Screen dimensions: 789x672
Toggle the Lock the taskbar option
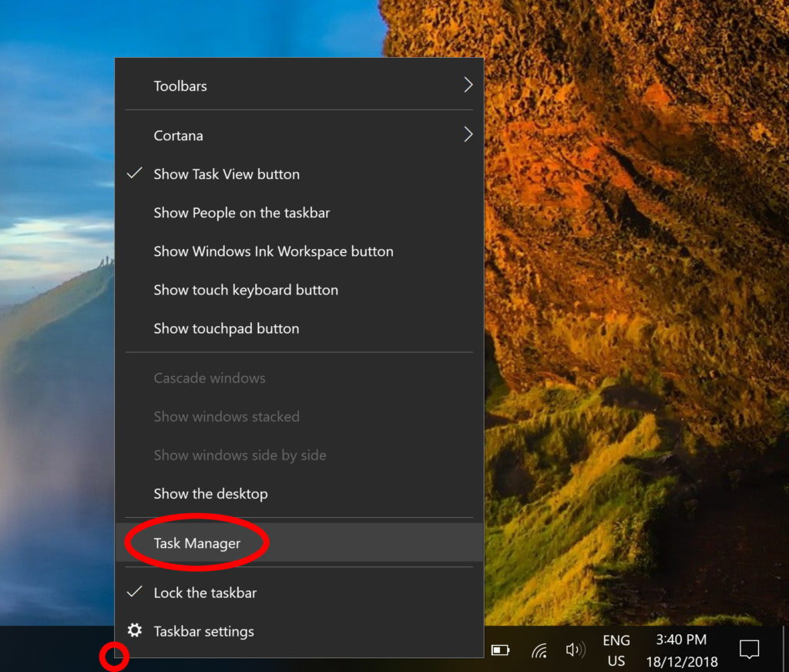(205, 593)
